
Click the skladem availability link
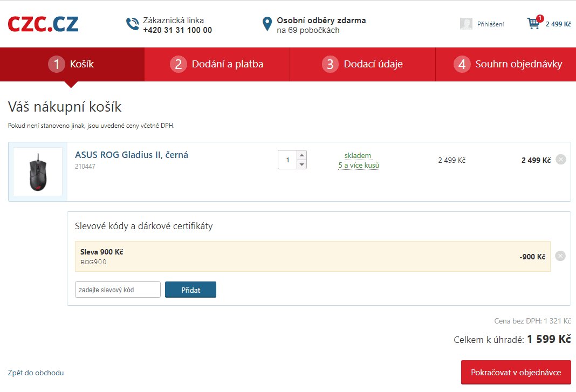(358, 156)
